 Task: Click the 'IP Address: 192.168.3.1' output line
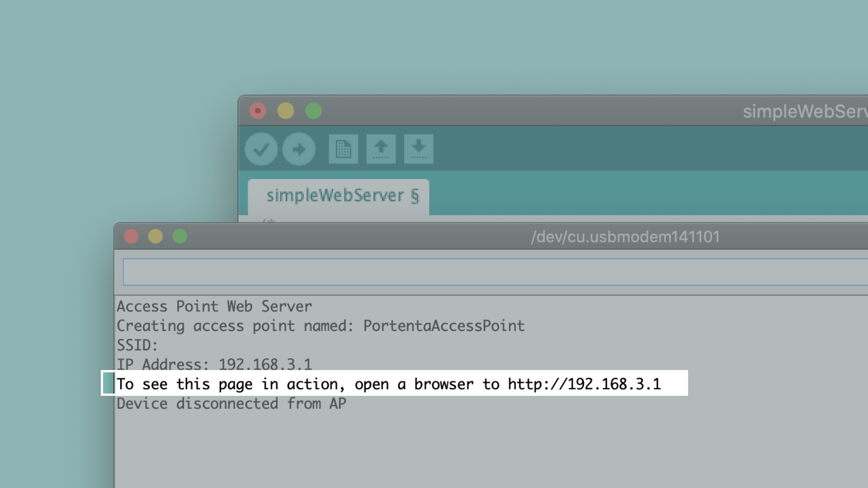click(x=214, y=364)
